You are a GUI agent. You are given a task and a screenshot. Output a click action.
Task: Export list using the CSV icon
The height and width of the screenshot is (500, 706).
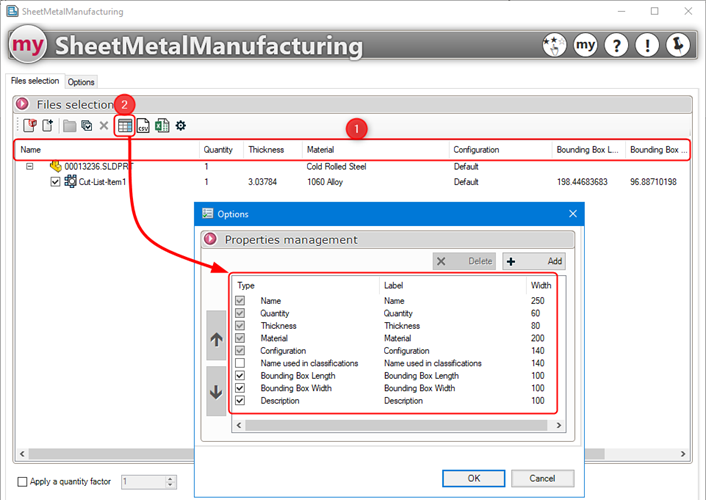click(143, 126)
